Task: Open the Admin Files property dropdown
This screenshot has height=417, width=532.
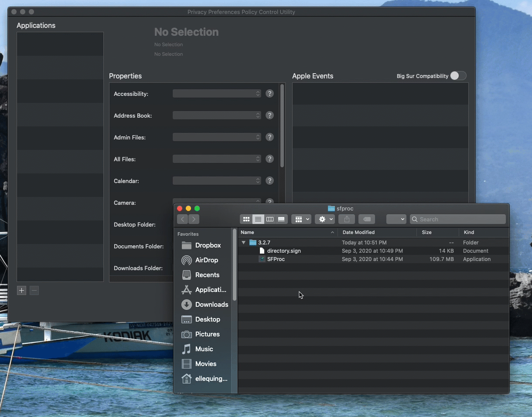Action: [x=217, y=137]
